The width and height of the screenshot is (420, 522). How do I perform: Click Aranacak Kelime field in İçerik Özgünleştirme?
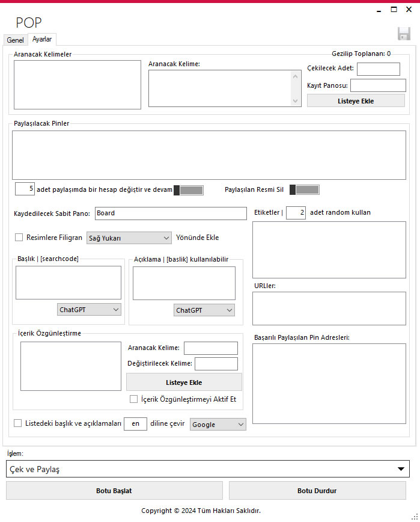(x=211, y=348)
